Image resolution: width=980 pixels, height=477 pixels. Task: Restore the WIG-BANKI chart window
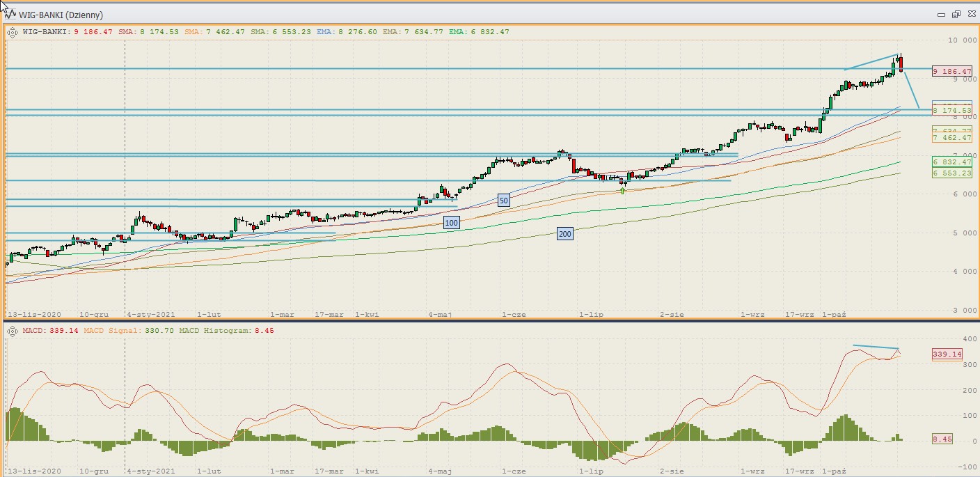(x=956, y=14)
